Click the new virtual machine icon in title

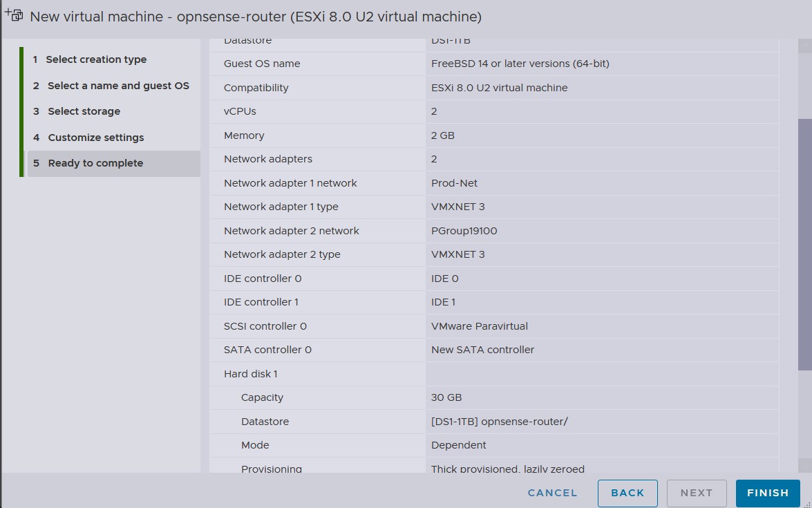(14, 15)
